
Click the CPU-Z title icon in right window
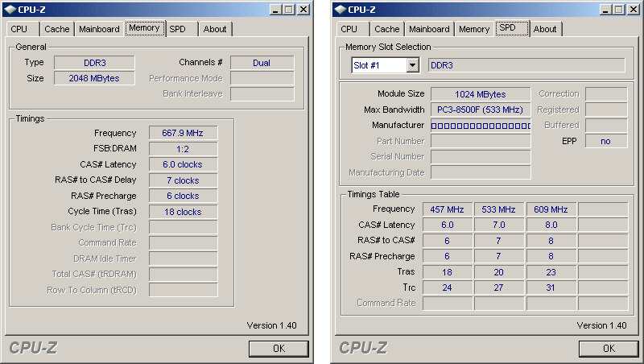(340, 10)
